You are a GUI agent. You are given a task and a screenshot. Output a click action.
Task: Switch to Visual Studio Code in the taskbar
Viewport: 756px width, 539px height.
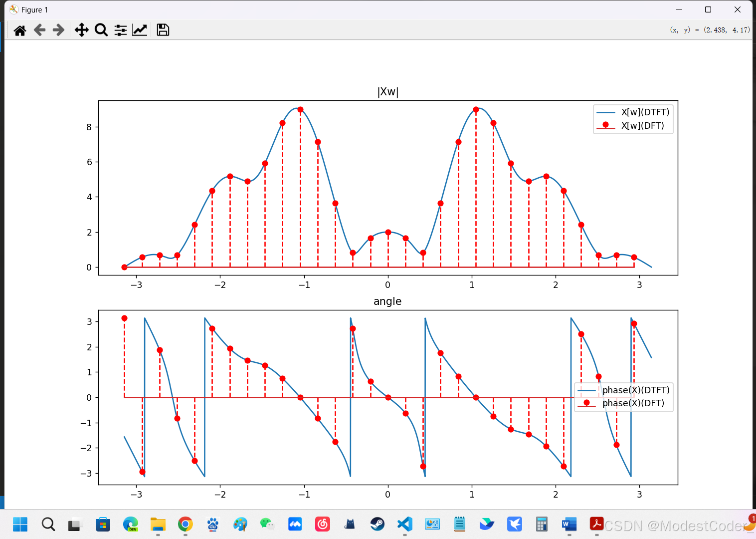coord(405,524)
